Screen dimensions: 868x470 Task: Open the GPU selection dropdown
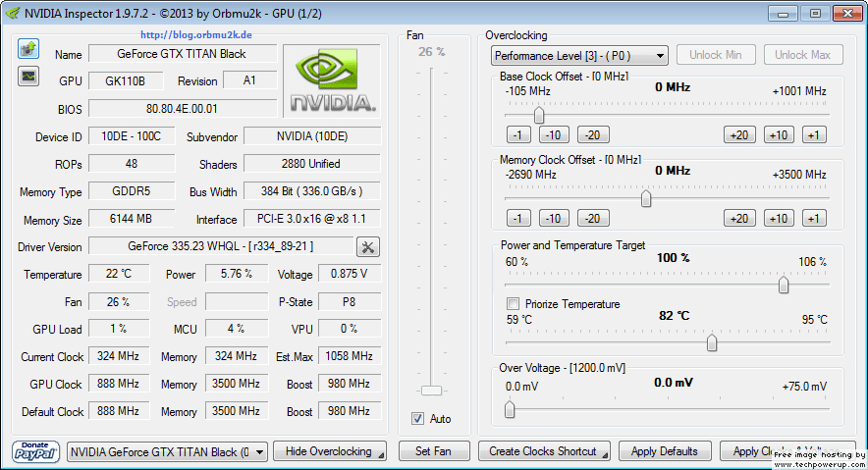(x=167, y=451)
